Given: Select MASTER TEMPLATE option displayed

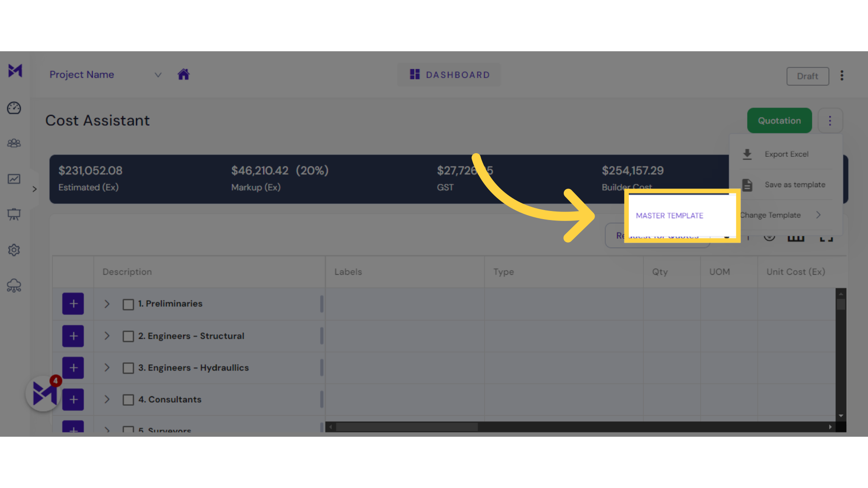Looking at the screenshot, I should (x=669, y=215).
